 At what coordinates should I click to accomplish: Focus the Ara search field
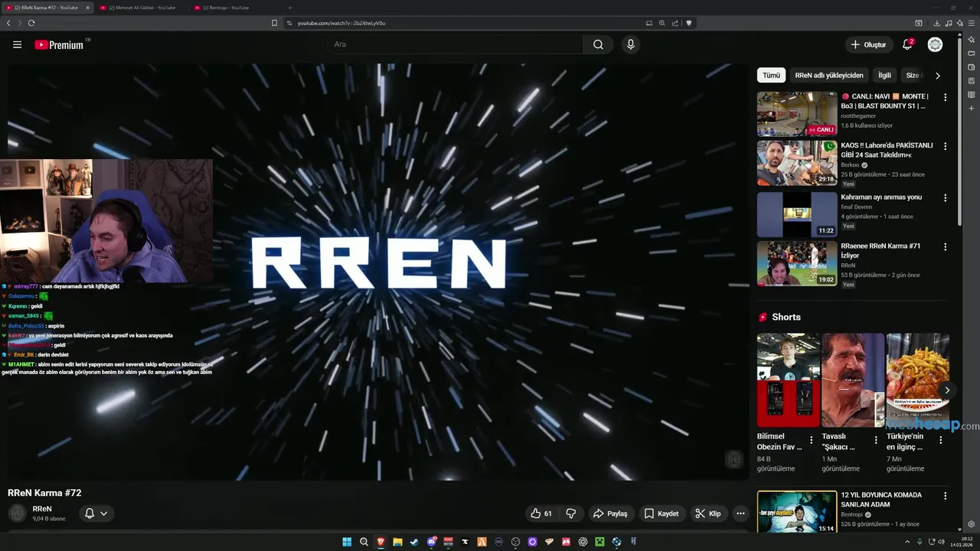[456, 44]
